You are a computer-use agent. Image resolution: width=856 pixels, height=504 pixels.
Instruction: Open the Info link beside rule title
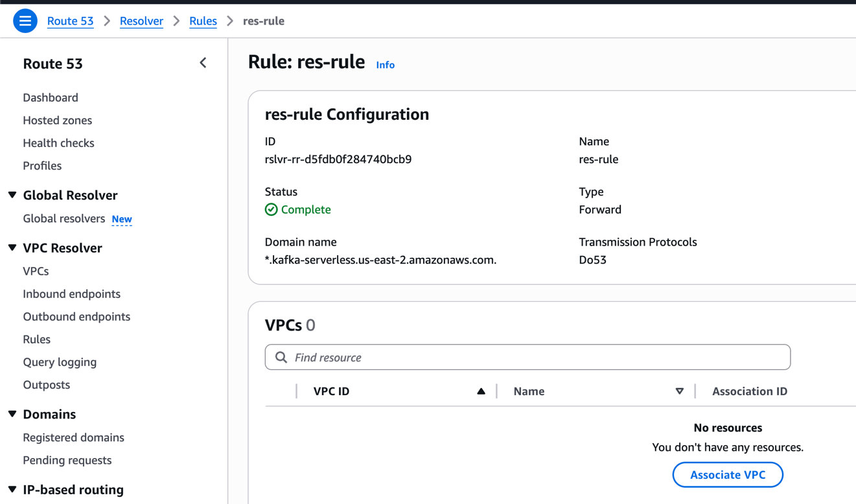click(386, 65)
